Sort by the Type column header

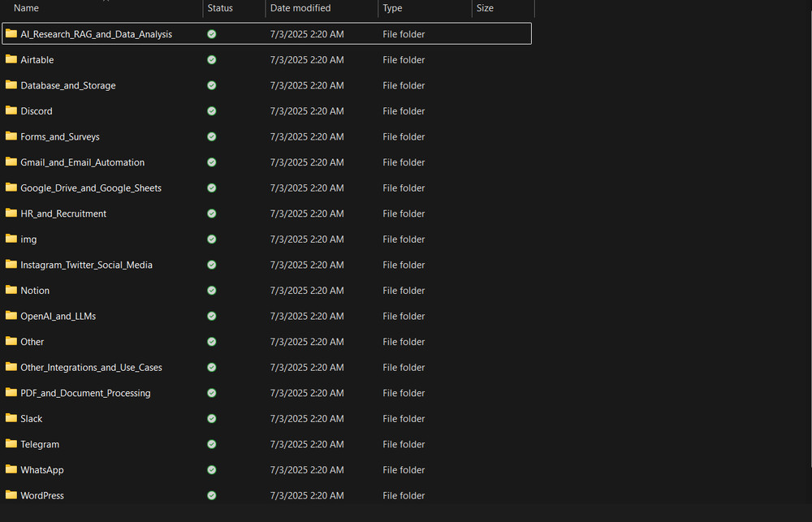(425, 8)
